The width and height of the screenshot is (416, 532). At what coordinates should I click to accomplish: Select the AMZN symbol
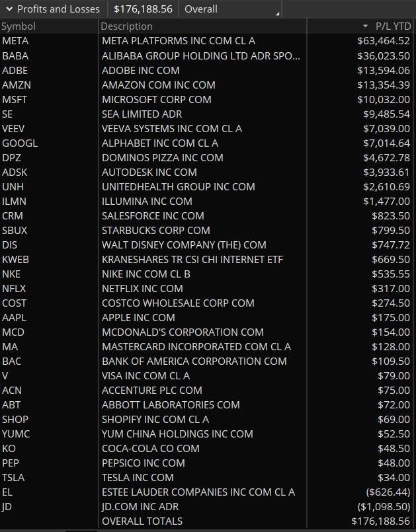17,85
